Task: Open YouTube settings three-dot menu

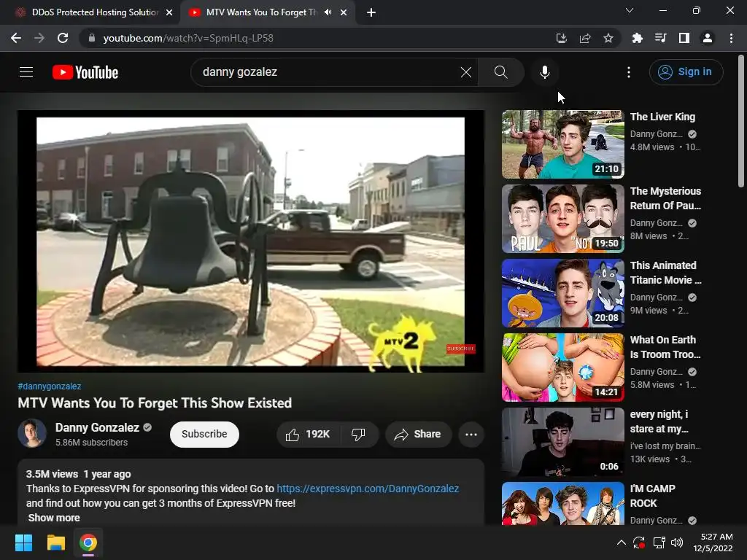Action: click(x=628, y=72)
